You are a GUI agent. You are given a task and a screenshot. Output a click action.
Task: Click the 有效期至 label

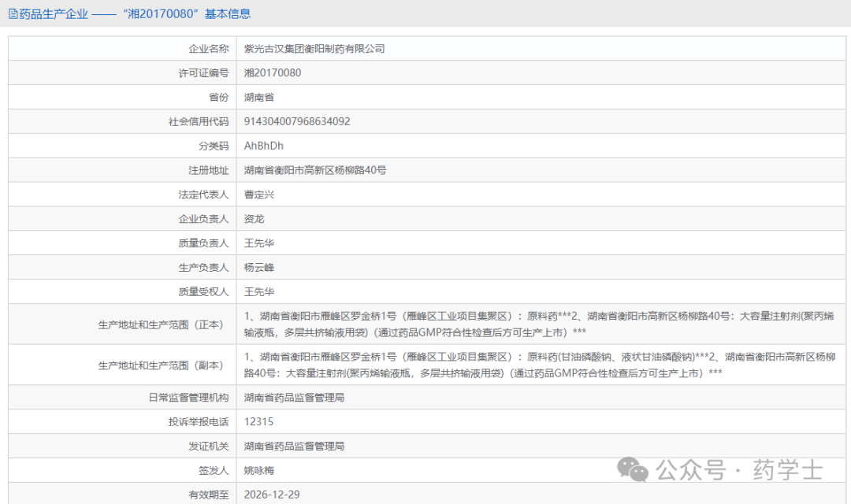click(208, 495)
